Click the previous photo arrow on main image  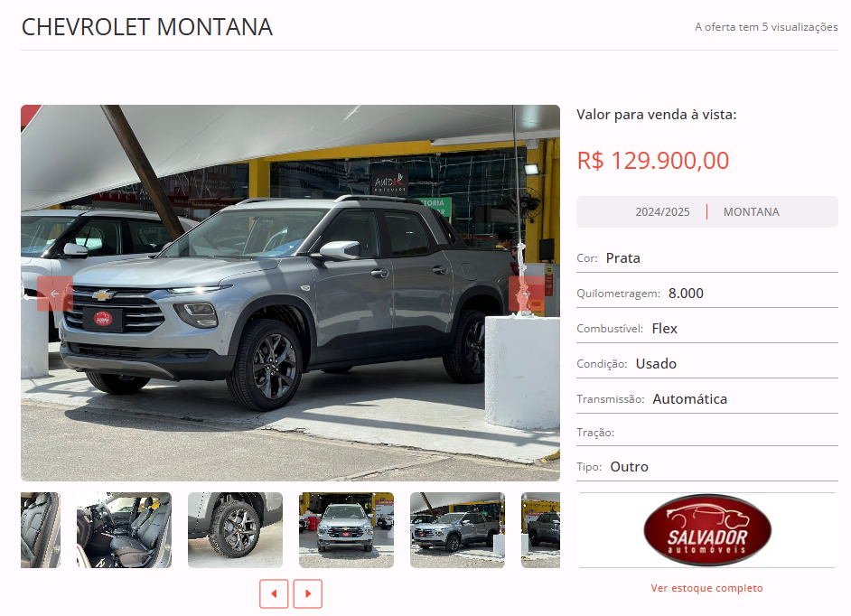point(55,294)
